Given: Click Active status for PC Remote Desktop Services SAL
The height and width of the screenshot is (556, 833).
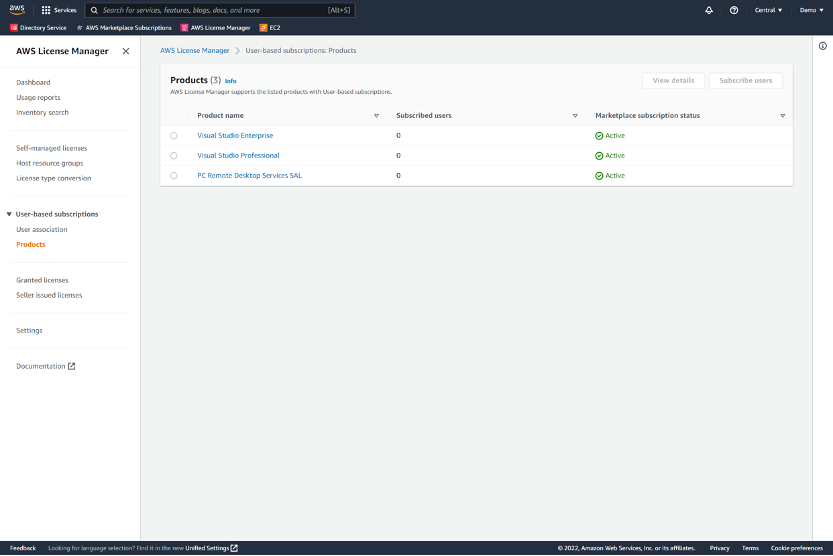Looking at the screenshot, I should coord(610,176).
